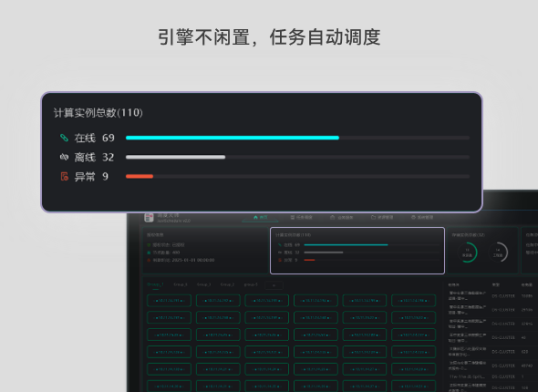The width and height of the screenshot is (538, 392).
Task: Click the green circular gauge in storage card
Action: click(467, 253)
